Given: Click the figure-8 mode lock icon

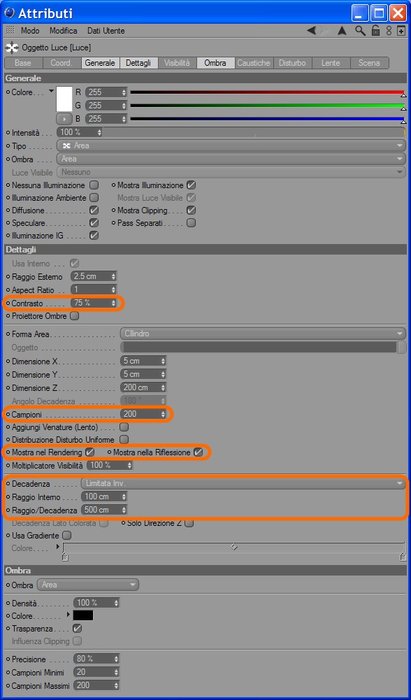Looking at the screenshot, I should tap(389, 30).
